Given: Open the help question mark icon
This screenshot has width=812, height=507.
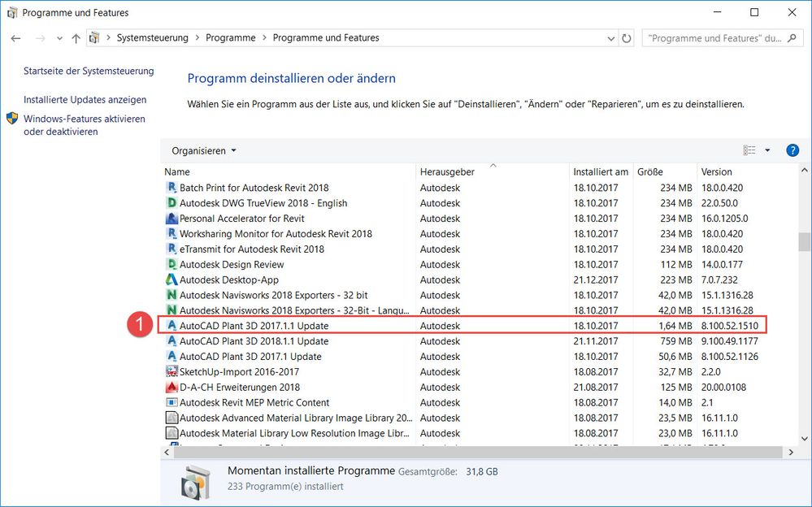Looking at the screenshot, I should (x=792, y=150).
